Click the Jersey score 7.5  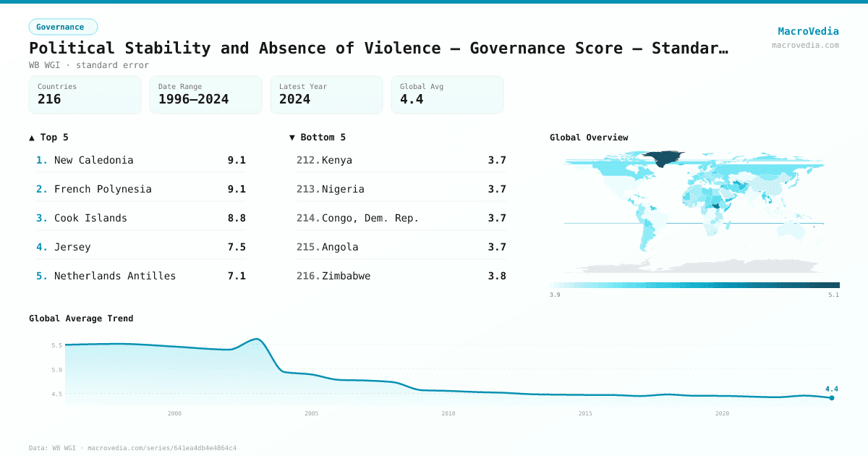click(237, 247)
